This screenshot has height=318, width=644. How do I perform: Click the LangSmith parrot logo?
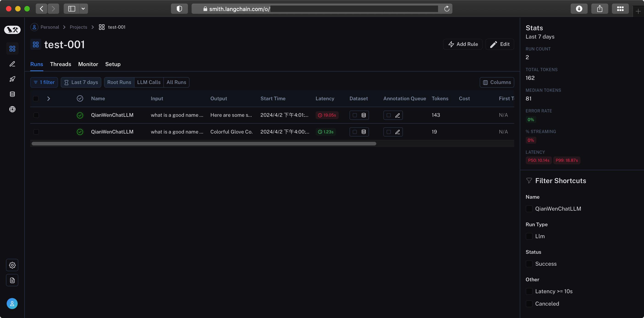12,30
